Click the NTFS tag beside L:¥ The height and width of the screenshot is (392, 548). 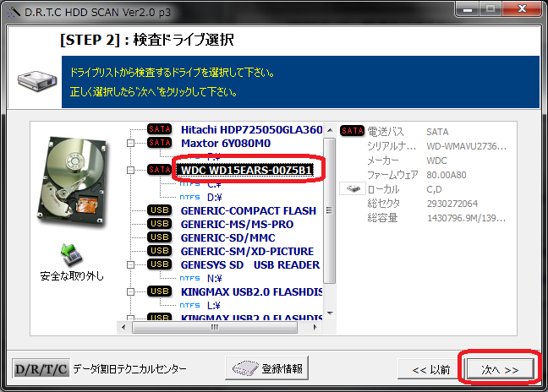coord(189,306)
